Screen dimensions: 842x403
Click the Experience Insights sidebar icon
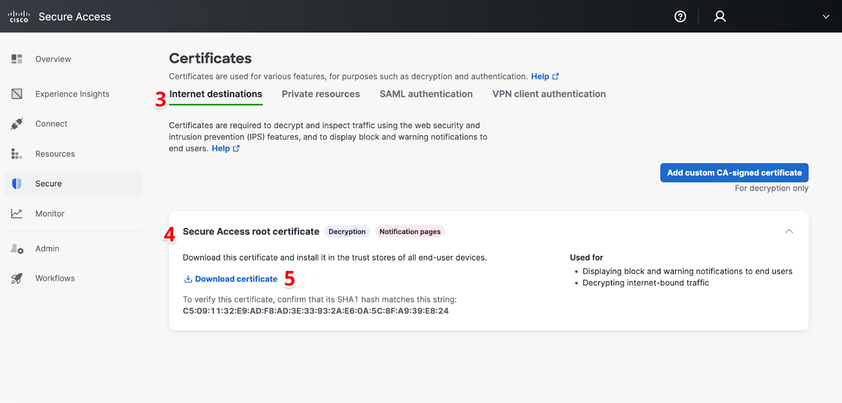click(x=17, y=94)
